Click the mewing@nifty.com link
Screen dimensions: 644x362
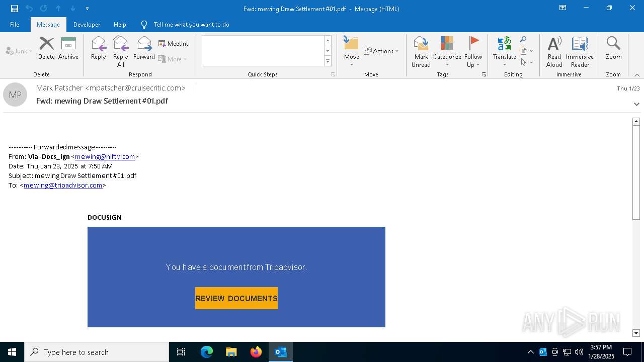(105, 156)
